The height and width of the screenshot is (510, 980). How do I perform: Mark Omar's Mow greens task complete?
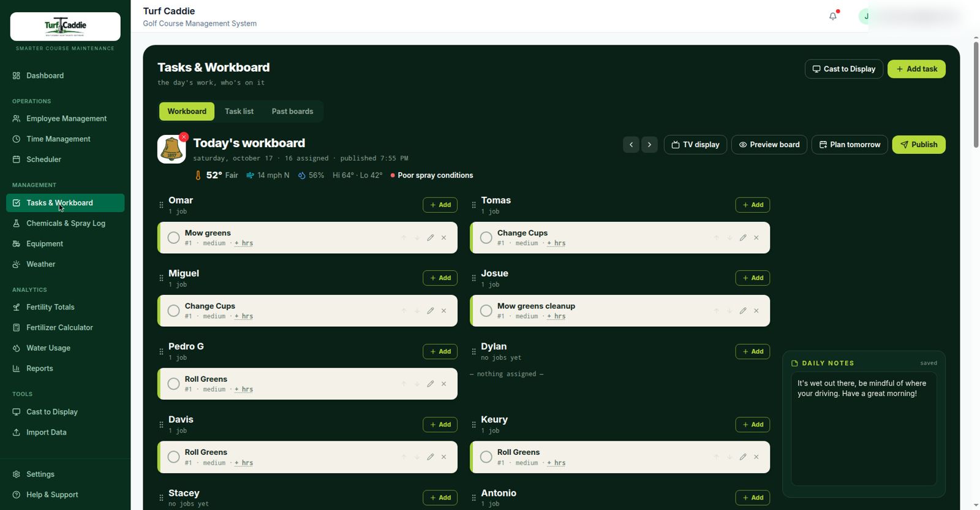[x=174, y=238]
